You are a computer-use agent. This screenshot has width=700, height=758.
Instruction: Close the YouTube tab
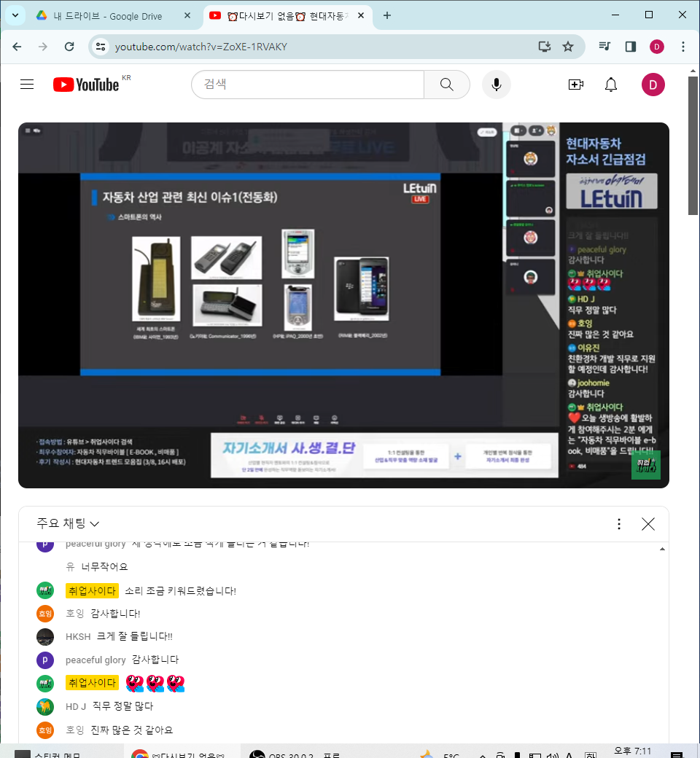(361, 15)
